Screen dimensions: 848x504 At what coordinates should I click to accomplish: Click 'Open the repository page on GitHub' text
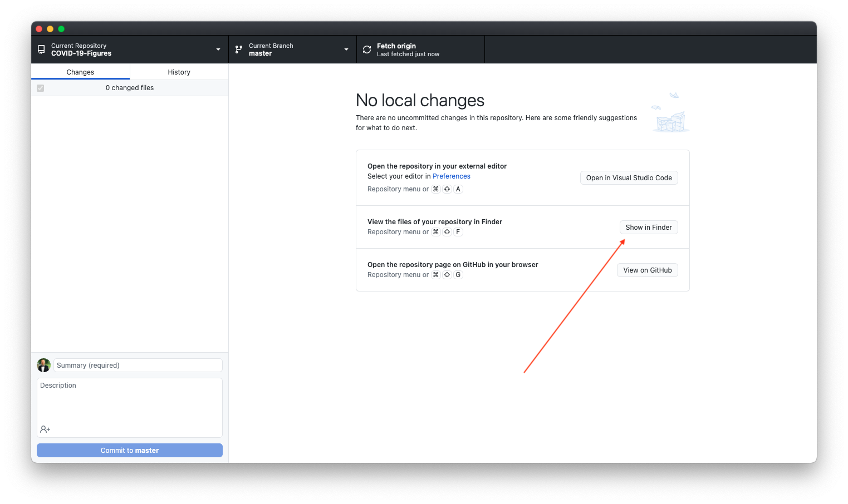[x=453, y=265]
